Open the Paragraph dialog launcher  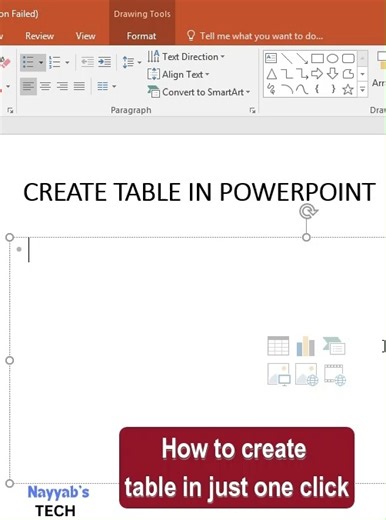coord(252,110)
